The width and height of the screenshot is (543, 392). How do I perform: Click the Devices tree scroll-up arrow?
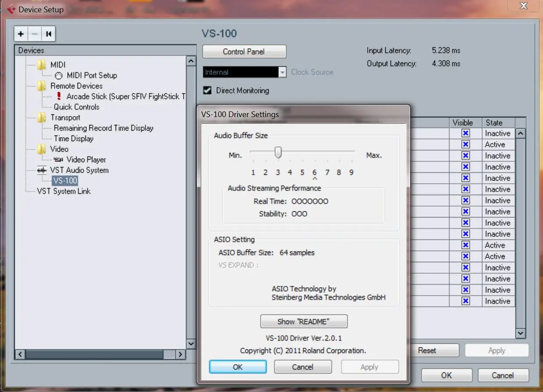click(x=191, y=61)
